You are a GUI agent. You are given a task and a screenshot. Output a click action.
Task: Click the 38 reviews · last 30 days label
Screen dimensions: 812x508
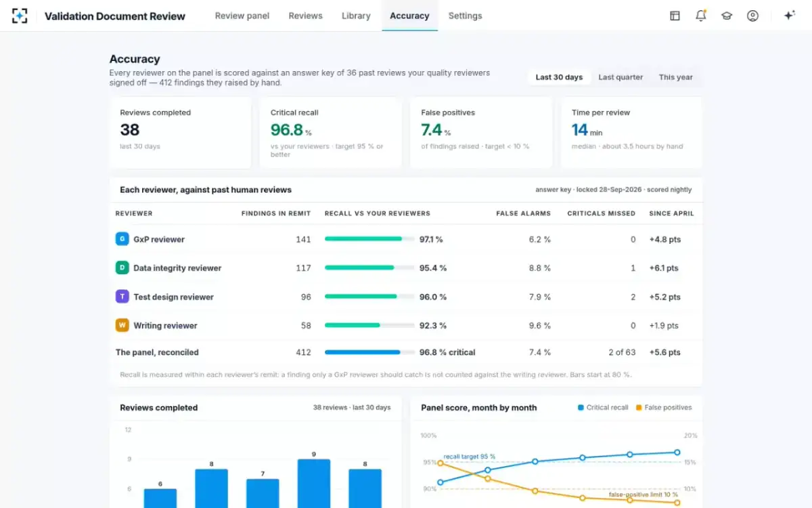coord(352,408)
